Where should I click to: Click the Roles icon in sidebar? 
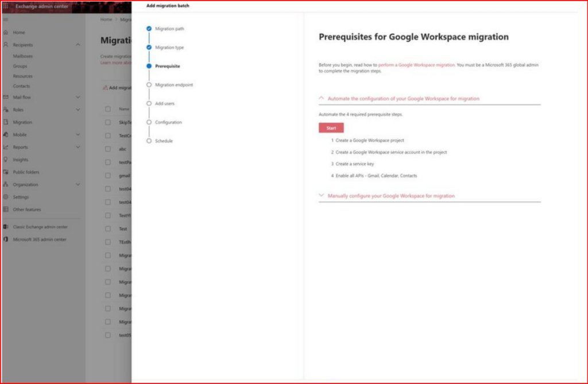click(6, 110)
